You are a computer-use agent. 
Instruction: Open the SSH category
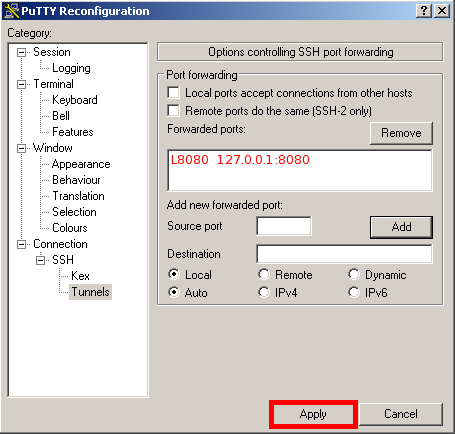(63, 260)
